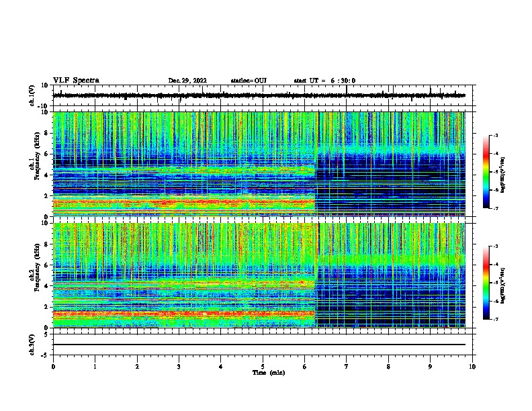The height and width of the screenshot is (411, 532).
Task: Click the final time axis tick label 10
Action: pos(472,367)
